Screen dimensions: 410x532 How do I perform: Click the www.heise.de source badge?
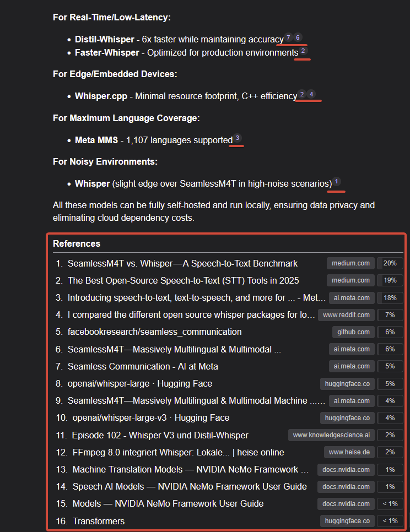pos(349,452)
